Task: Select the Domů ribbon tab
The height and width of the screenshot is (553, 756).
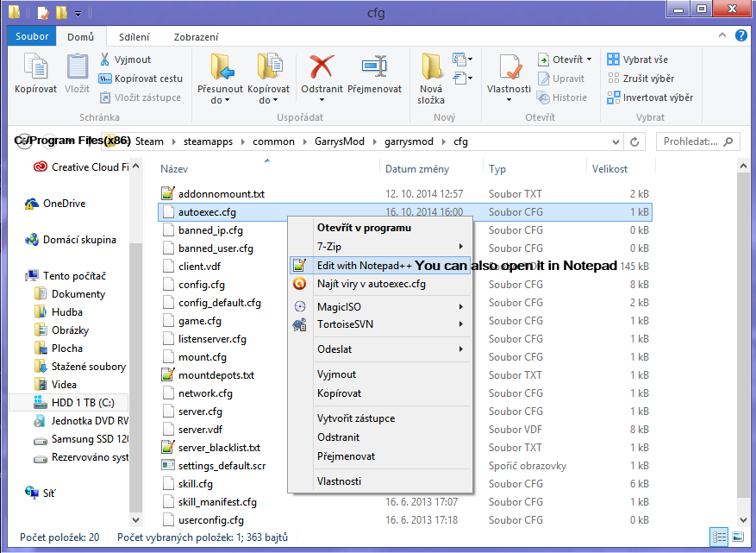Action: (x=80, y=37)
